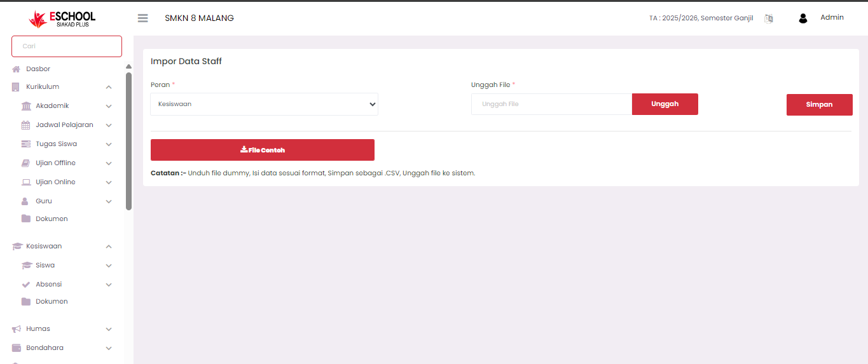Click the Humas megaphone icon
The width and height of the screenshot is (868, 364).
click(x=17, y=329)
